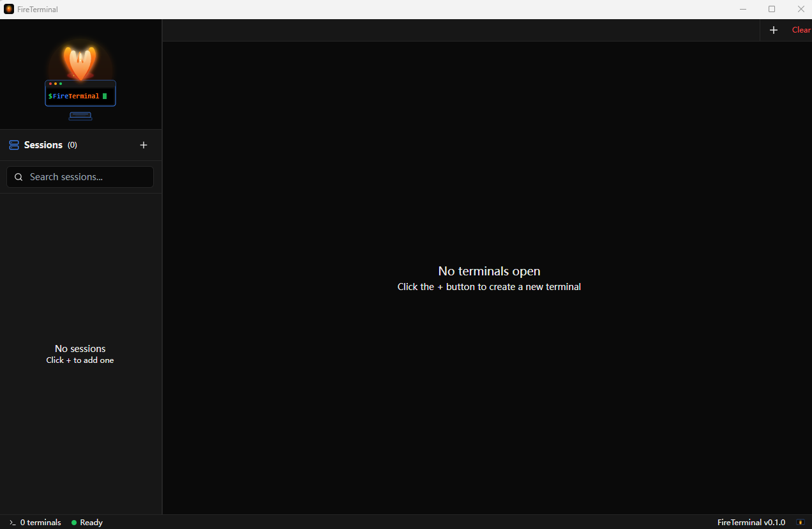
Task: Close the FireTerminal window
Action: click(x=801, y=9)
